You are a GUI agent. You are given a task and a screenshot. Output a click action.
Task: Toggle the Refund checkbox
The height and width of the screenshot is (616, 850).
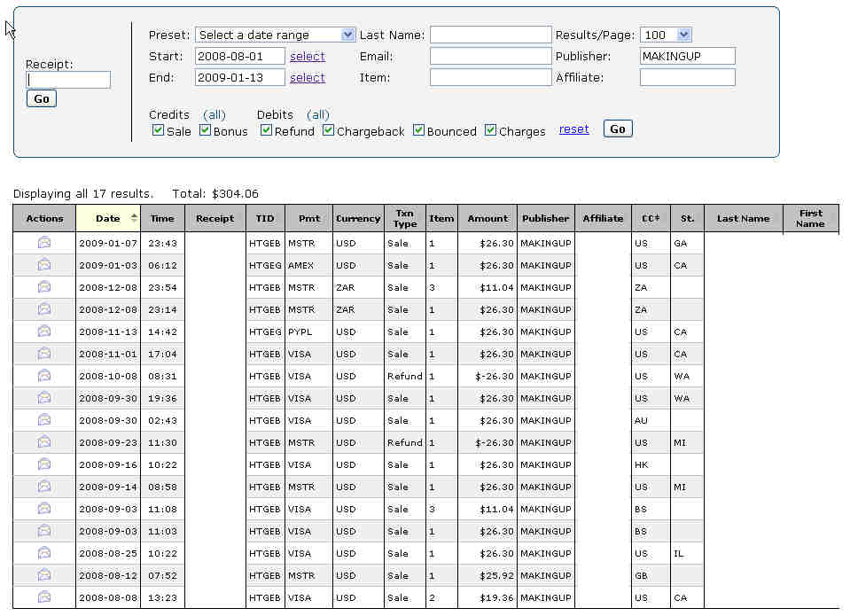tap(266, 130)
